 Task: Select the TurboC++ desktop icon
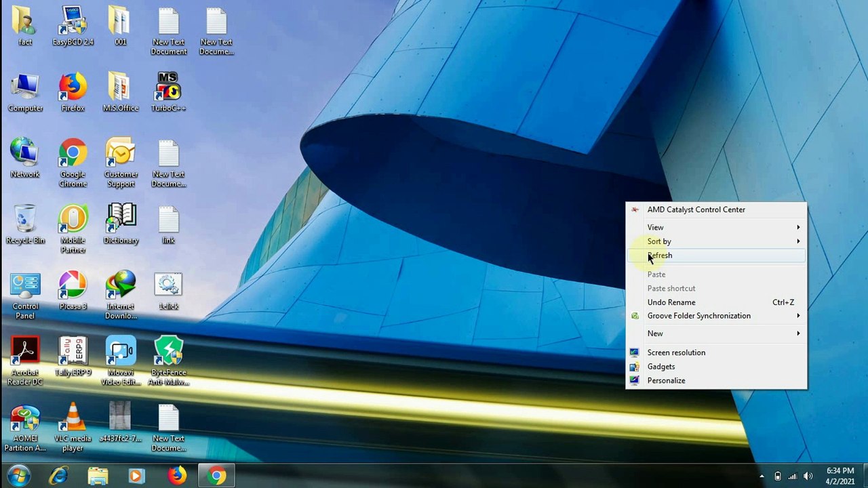coord(168,92)
